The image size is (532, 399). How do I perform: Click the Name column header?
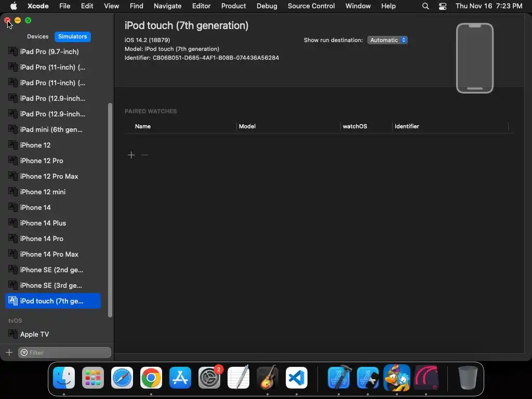click(x=143, y=126)
